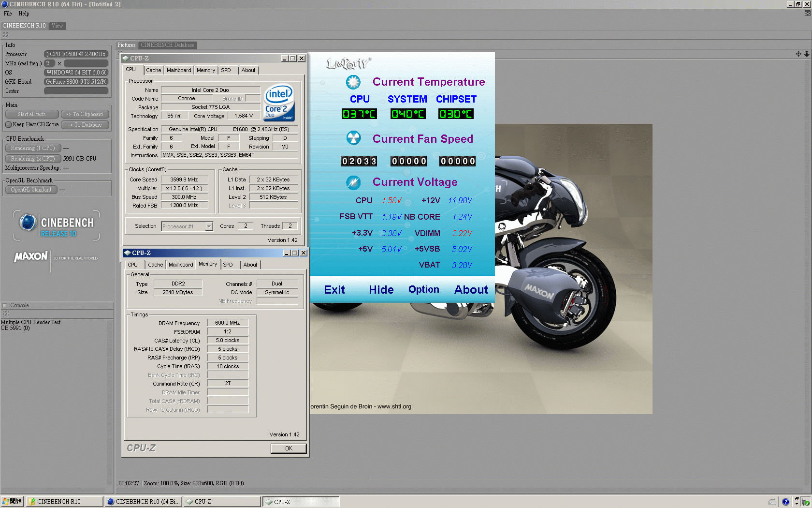The image size is (812, 508).
Task: Toggle Keep Best CB Score checkbox
Action: pos(8,124)
